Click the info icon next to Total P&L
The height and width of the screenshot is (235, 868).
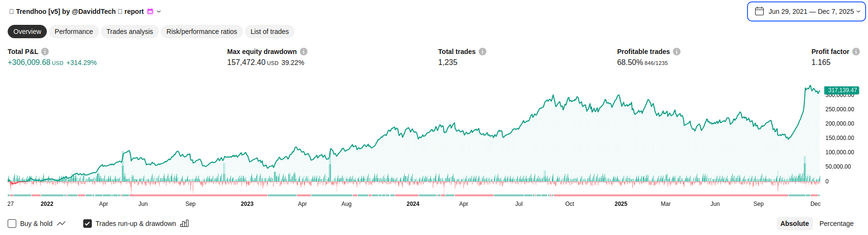coord(45,52)
